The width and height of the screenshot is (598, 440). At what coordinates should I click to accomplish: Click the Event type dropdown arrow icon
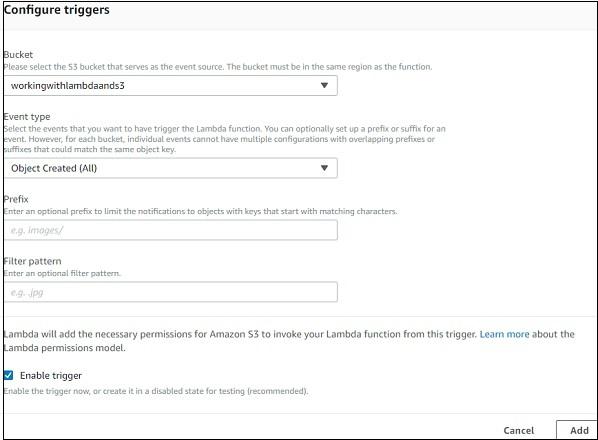point(324,168)
